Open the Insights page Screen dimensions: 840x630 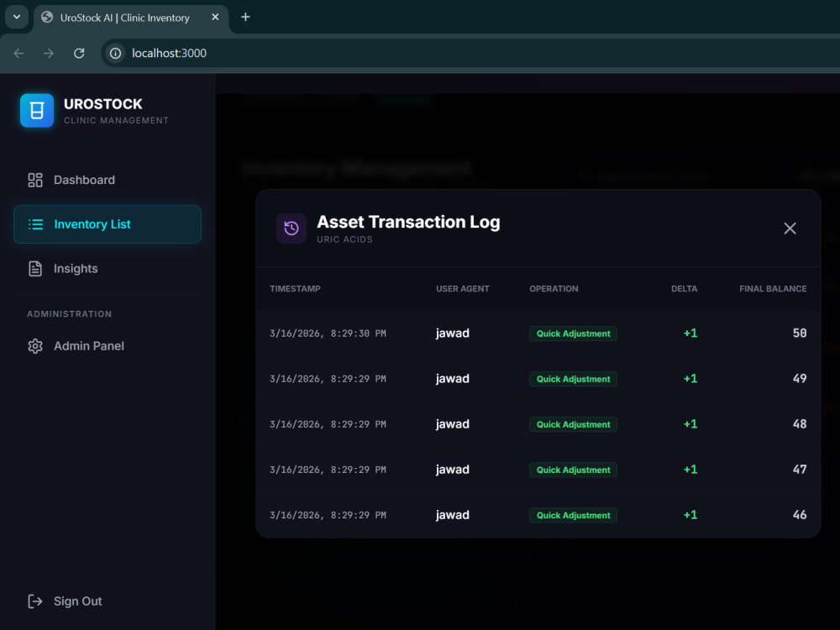tap(108, 269)
